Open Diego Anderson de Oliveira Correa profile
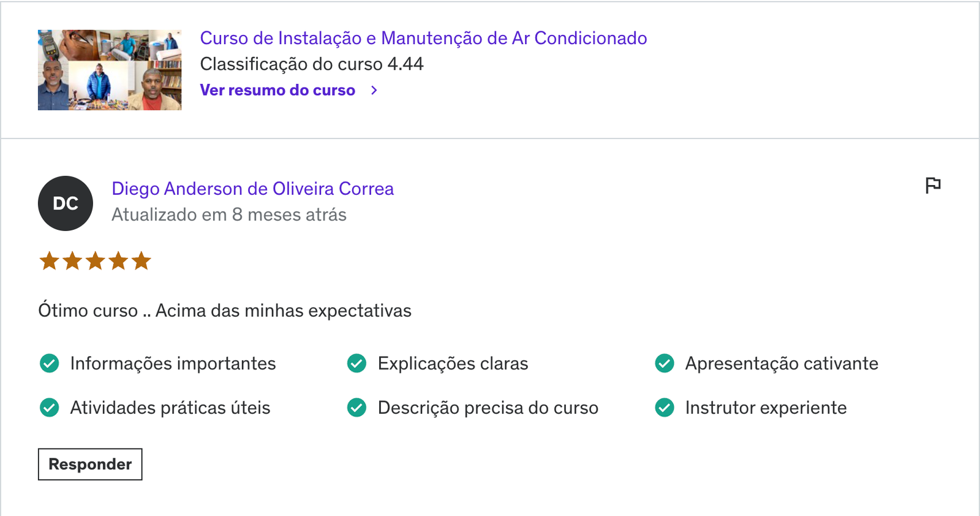Image resolution: width=980 pixels, height=516 pixels. (252, 189)
